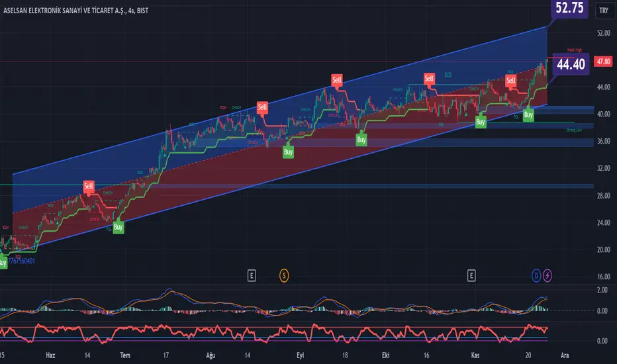
Task: Open the TRY currency selector
Action: [x=604, y=11]
